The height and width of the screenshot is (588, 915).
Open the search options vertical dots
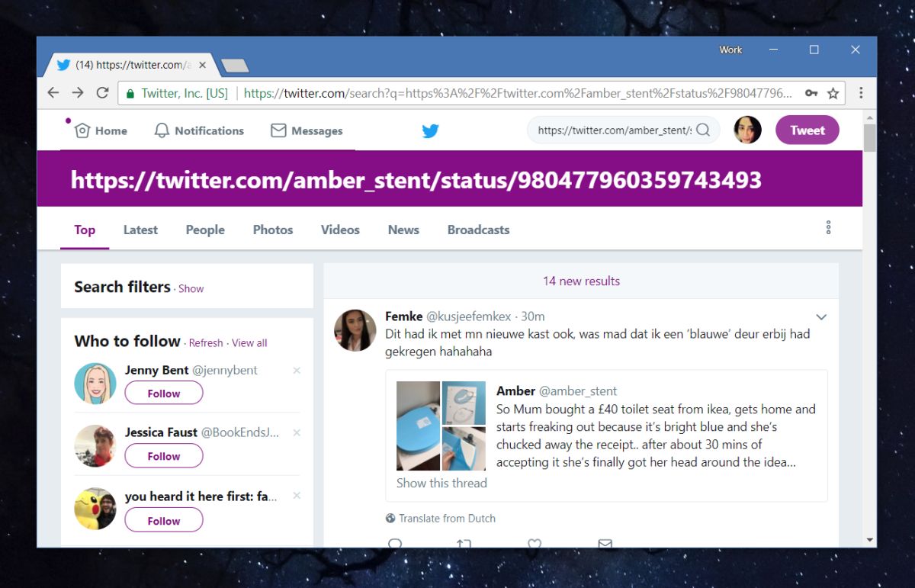tap(828, 227)
